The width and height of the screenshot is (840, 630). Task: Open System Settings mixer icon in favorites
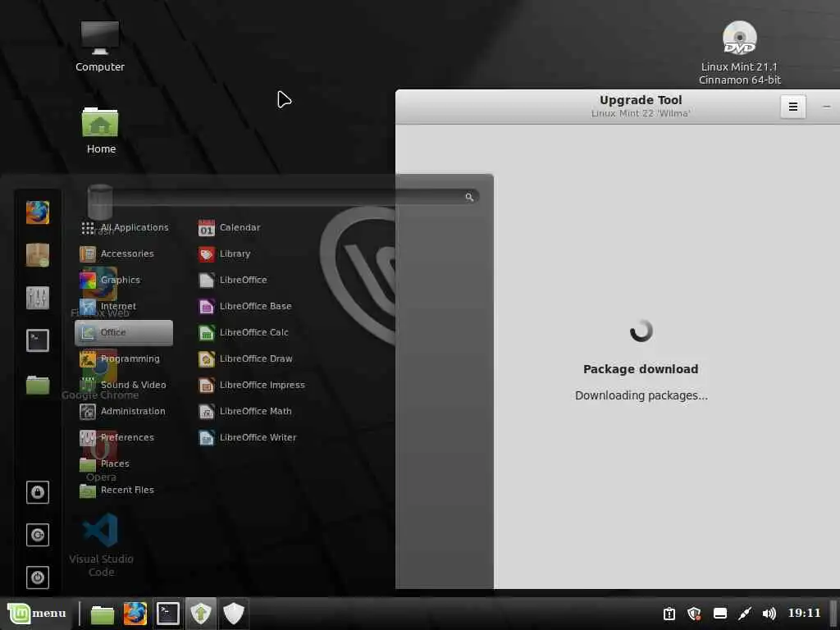(38, 298)
